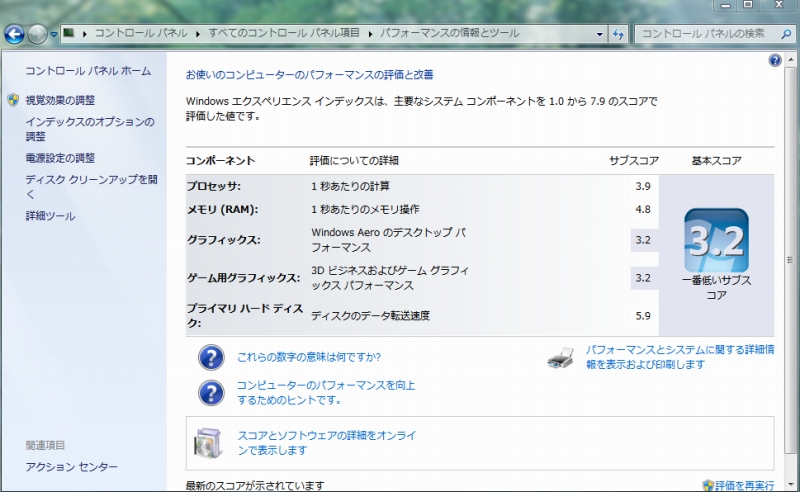Open the help question mark icon
The height and width of the screenshot is (492, 800).
point(774,60)
